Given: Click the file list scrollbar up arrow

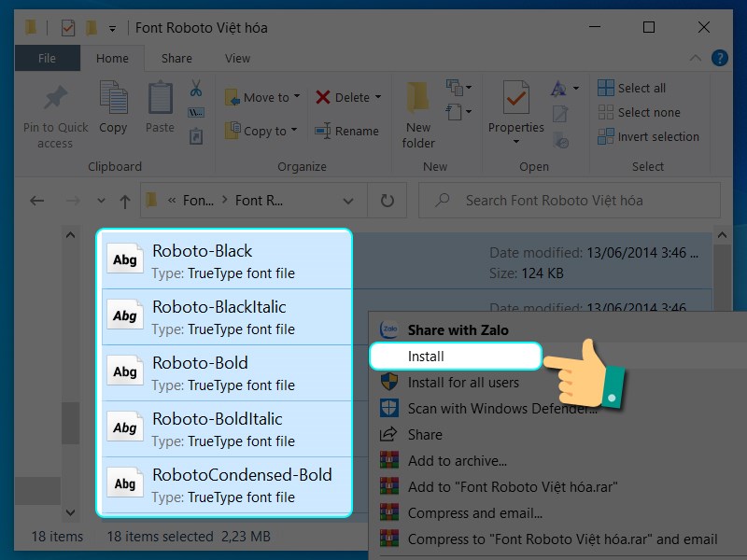Looking at the screenshot, I should (722, 235).
